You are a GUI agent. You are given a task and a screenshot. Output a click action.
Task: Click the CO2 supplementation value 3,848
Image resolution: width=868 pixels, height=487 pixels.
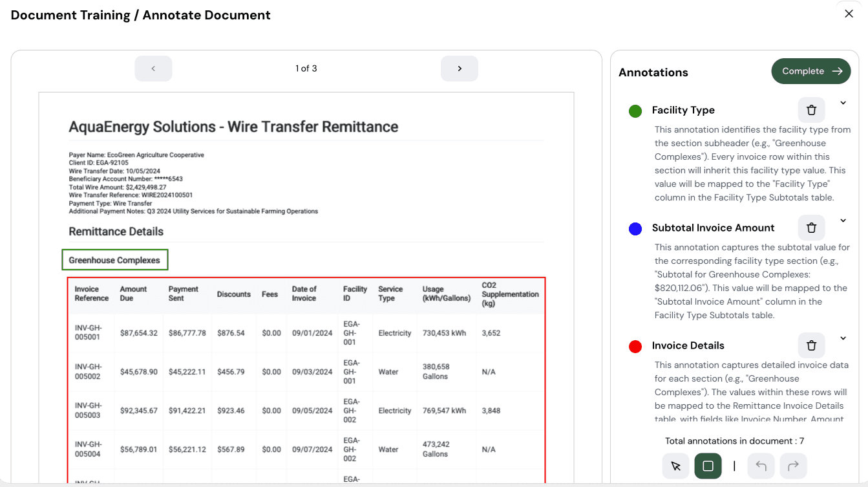click(491, 411)
